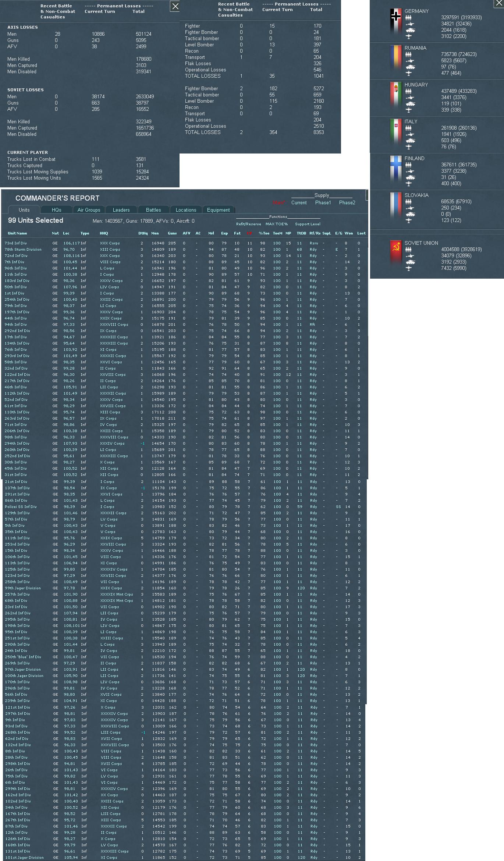Open XXX Corps for 73rd Inf Div

tap(110, 243)
